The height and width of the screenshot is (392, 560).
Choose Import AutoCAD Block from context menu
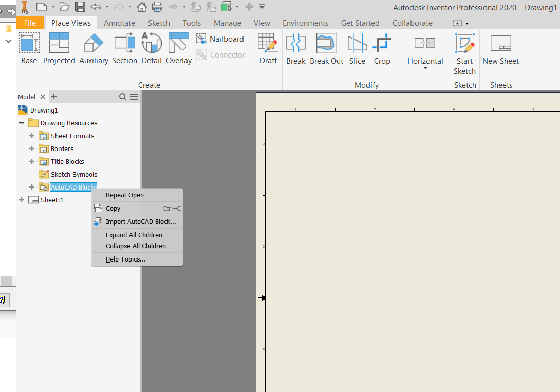[x=137, y=222]
